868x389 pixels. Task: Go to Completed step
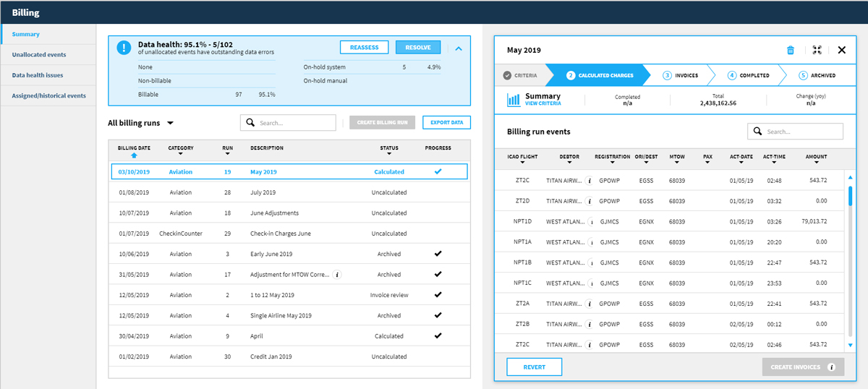[x=748, y=75]
